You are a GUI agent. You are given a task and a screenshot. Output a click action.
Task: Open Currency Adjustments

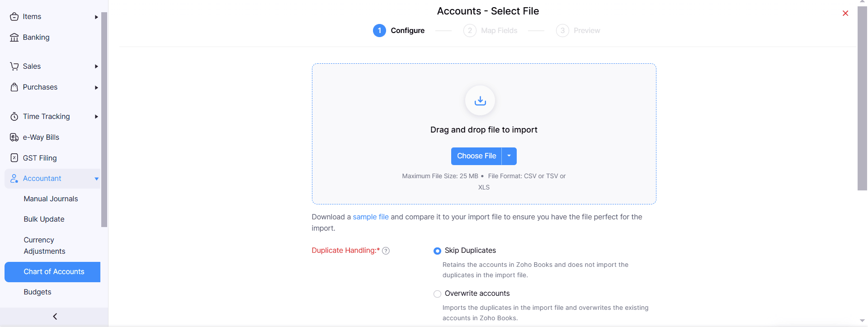(44, 246)
